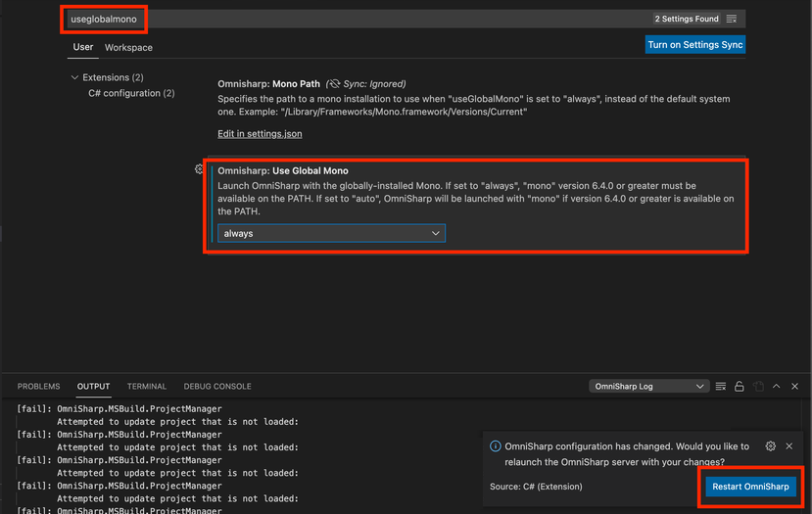Viewport: 812px width, 514px height.
Task: Switch to the User settings tab
Action: click(x=83, y=47)
